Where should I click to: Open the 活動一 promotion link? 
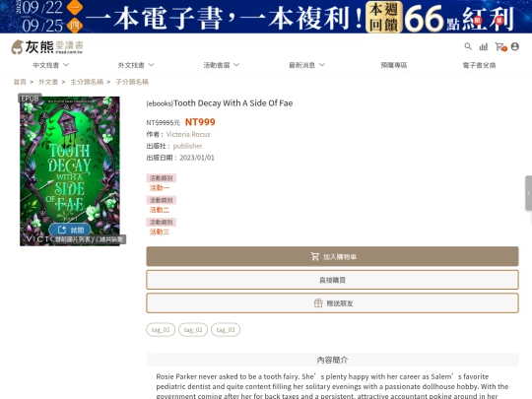click(160, 188)
